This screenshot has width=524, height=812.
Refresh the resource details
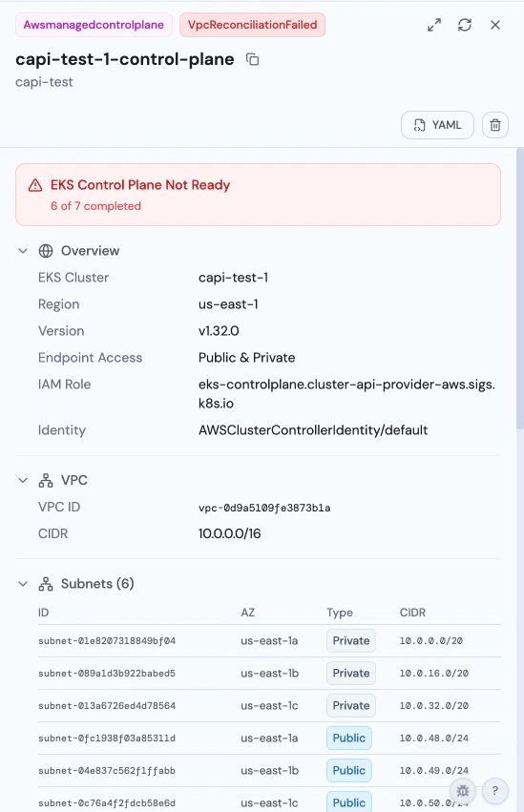pyautogui.click(x=465, y=25)
